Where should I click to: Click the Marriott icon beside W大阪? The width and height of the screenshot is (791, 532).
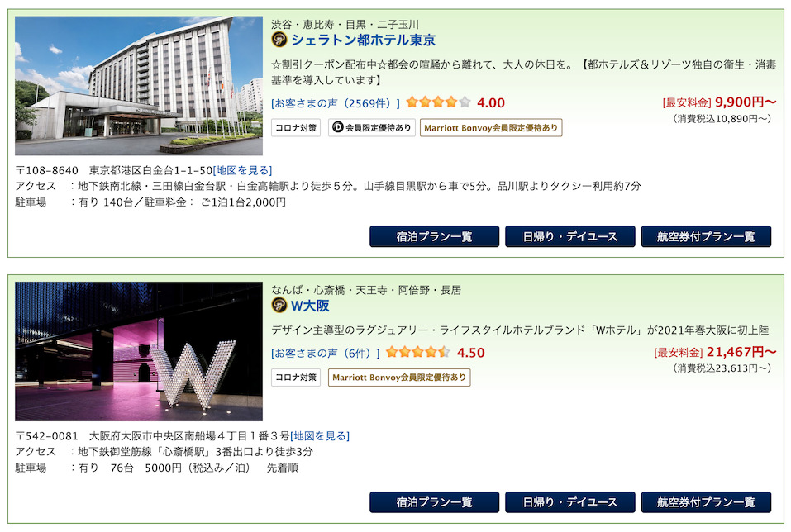click(x=279, y=305)
